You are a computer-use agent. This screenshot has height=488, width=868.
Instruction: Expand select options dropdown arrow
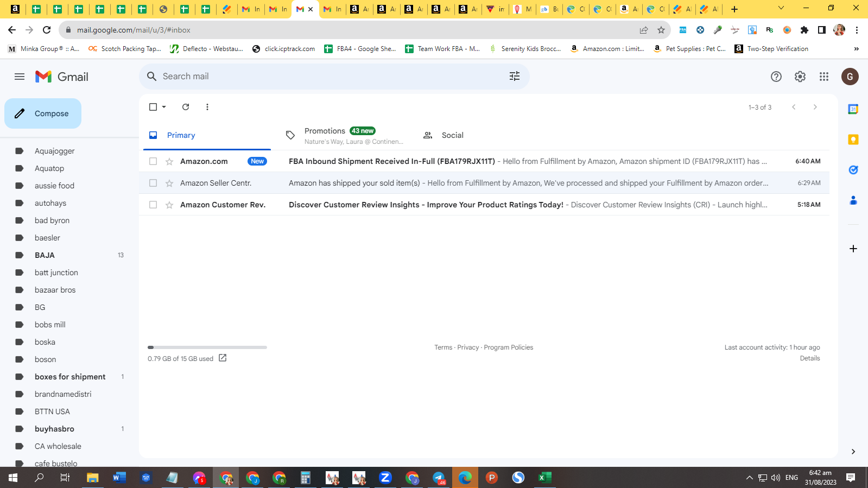point(164,107)
